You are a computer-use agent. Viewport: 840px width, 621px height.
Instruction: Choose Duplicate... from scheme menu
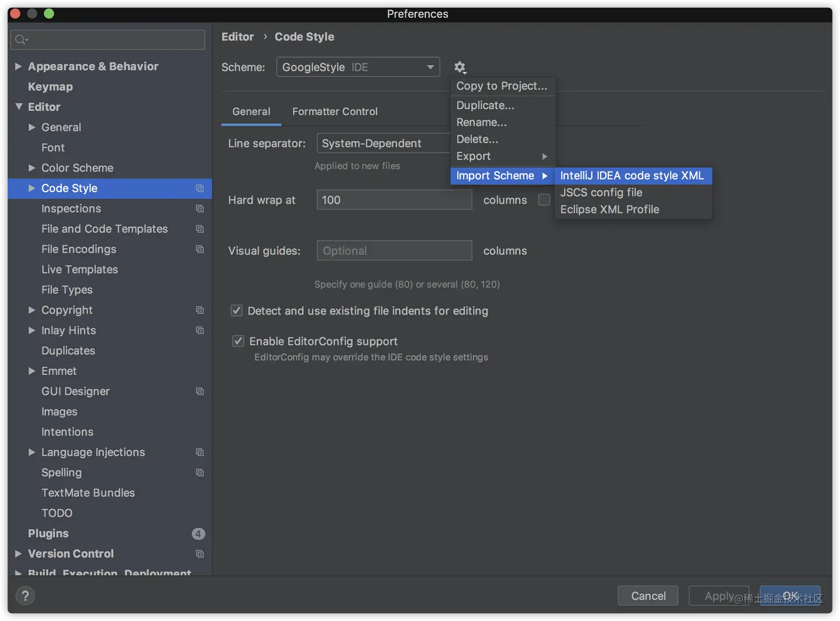click(x=503, y=105)
